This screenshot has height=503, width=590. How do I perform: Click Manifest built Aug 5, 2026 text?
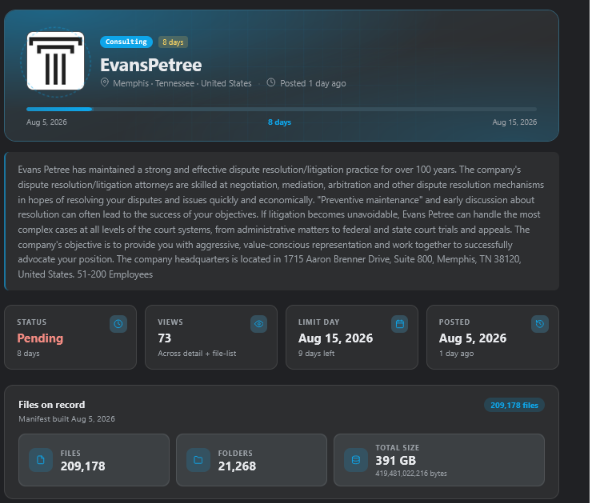(67, 419)
